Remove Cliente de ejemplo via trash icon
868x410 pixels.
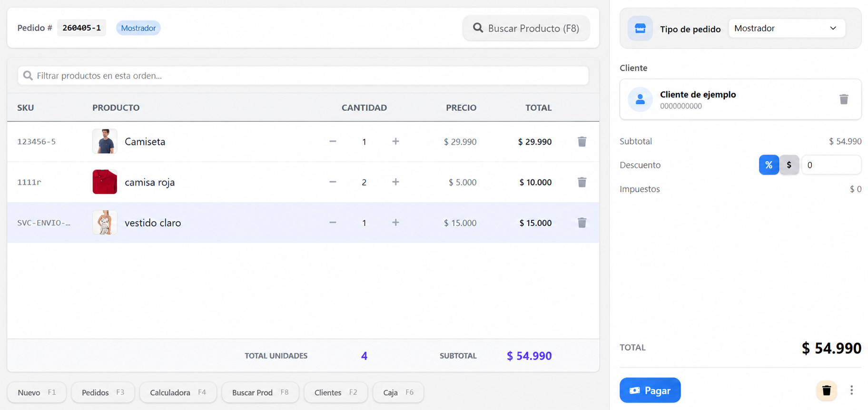click(844, 99)
